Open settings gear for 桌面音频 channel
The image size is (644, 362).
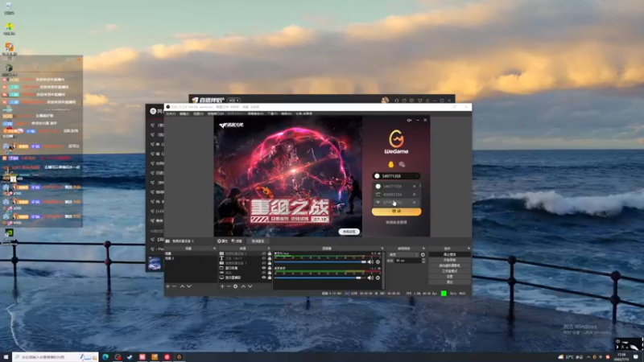[x=378, y=278]
